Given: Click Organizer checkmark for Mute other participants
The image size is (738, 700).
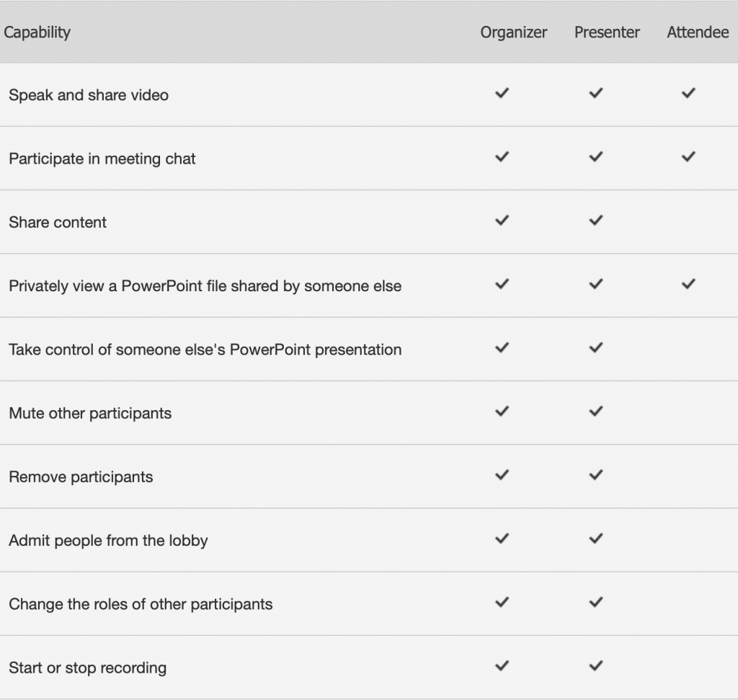Looking at the screenshot, I should click(502, 412).
